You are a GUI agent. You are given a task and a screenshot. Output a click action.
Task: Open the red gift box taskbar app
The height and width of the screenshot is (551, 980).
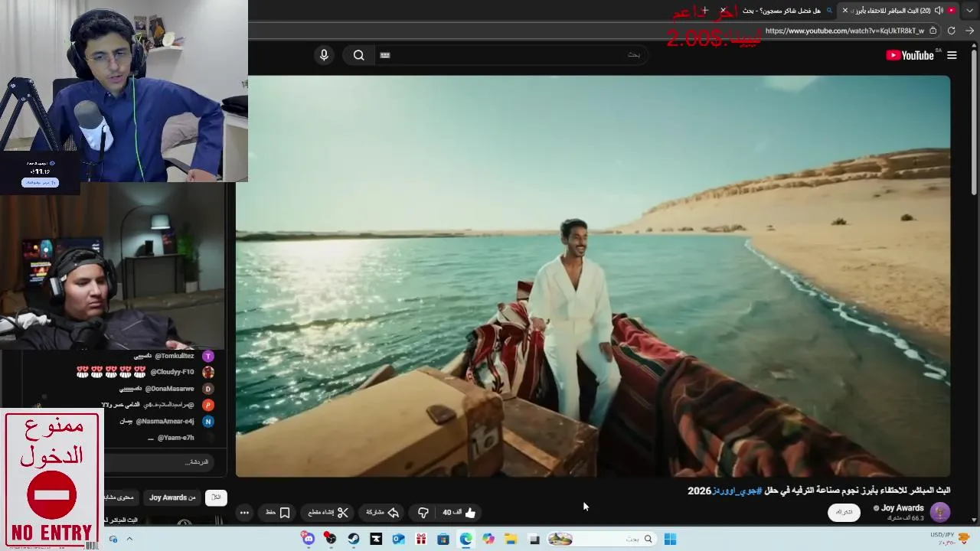[x=420, y=539]
